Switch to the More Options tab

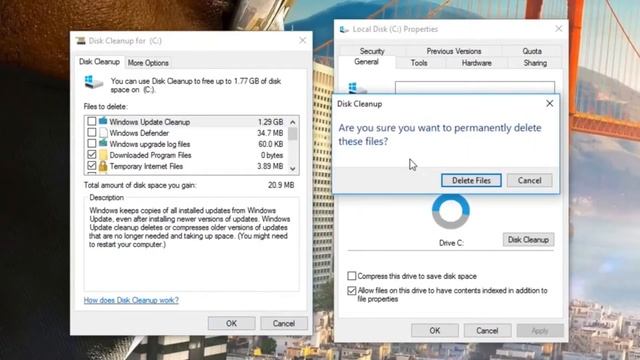pos(148,63)
